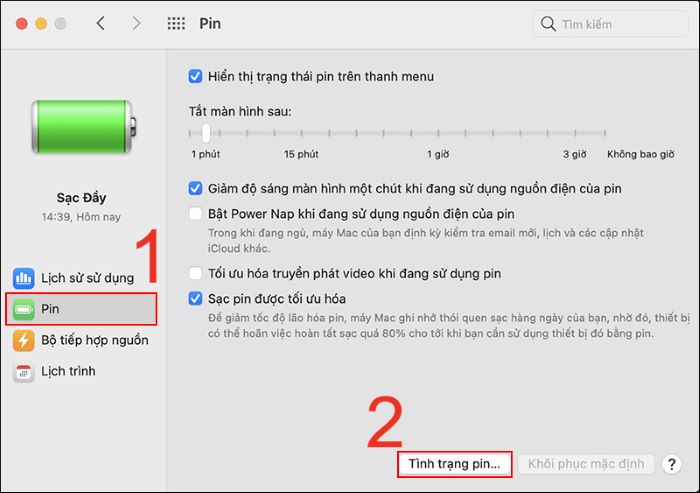
Task: Uncheck Giảm độ sáng màn hình option
Action: tap(195, 188)
